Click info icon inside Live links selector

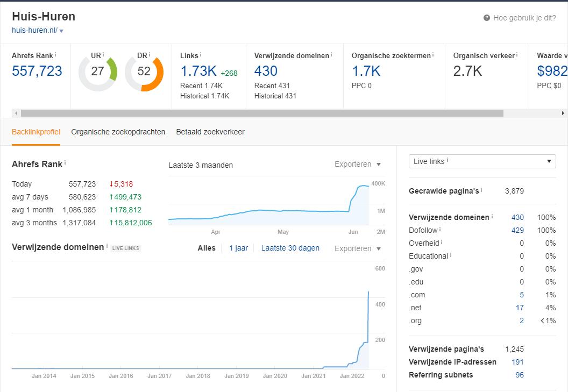(448, 160)
